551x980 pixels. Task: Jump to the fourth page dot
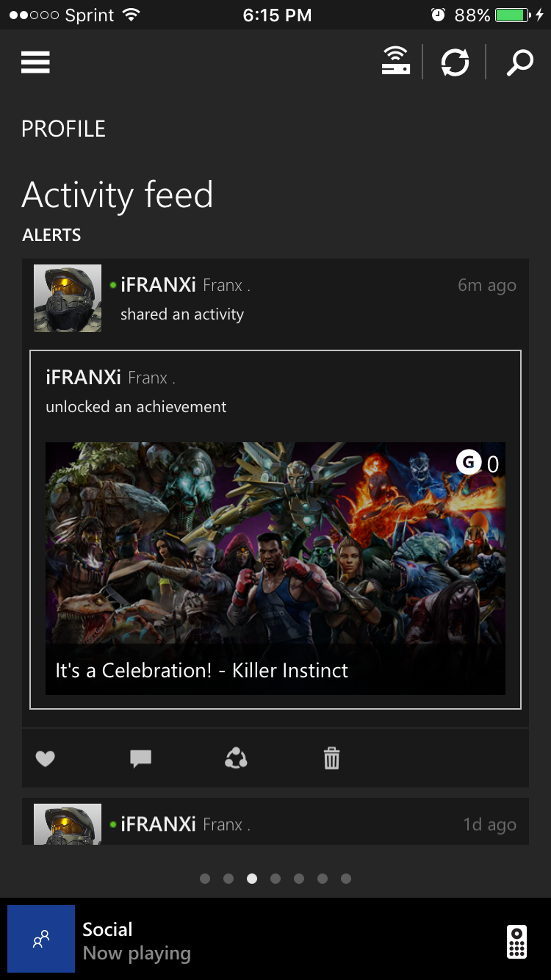tap(275, 879)
